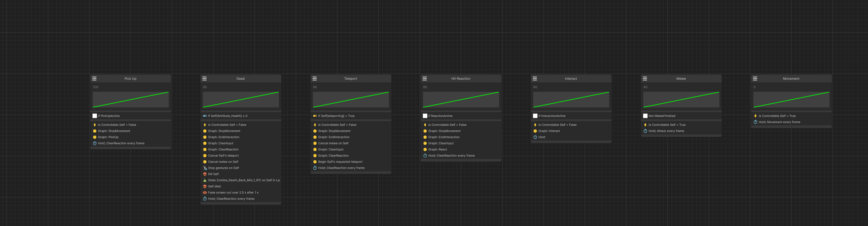Screen dimensions: 868x226
Task: Click the Dead priority value 95
Action: pos(205,87)
